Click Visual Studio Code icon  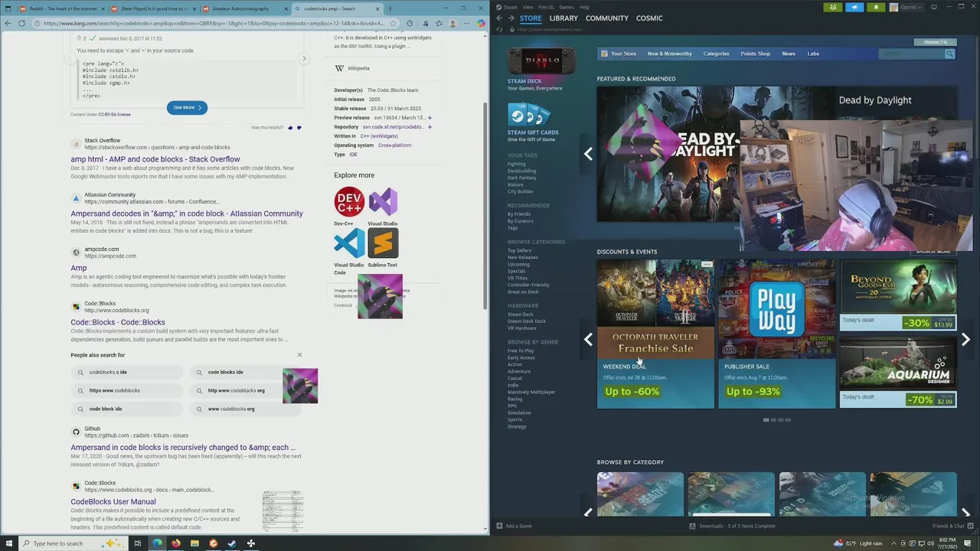(349, 243)
